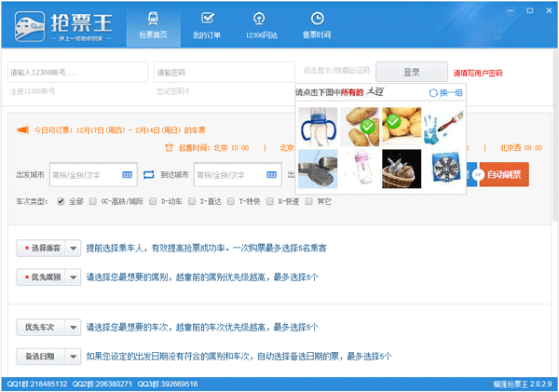Screen dimensions: 559x392
Task: Open 忘记密码? link
Action: point(173,91)
